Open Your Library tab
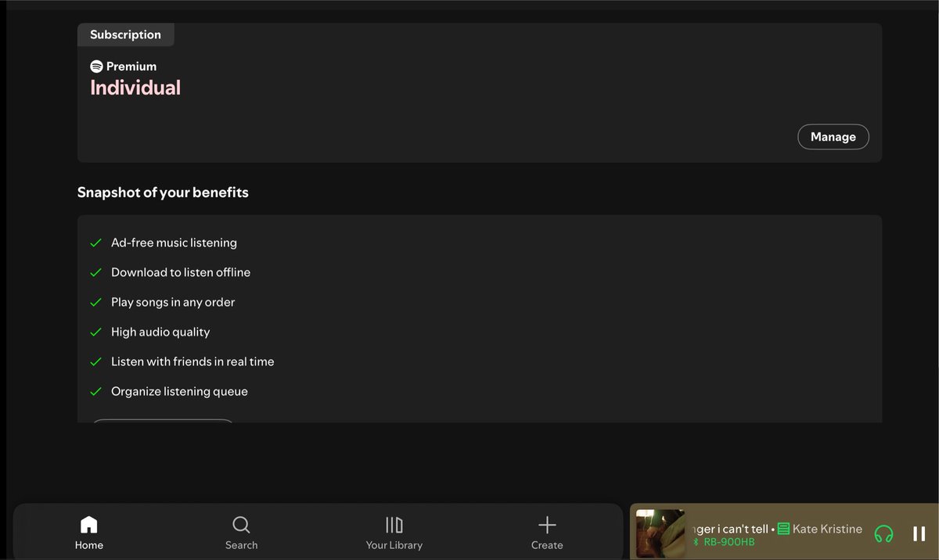This screenshot has height=560, width=939. (394, 533)
